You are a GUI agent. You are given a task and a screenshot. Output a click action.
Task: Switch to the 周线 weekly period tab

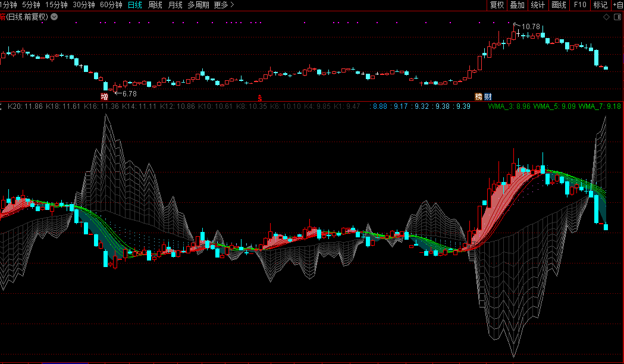point(155,5)
